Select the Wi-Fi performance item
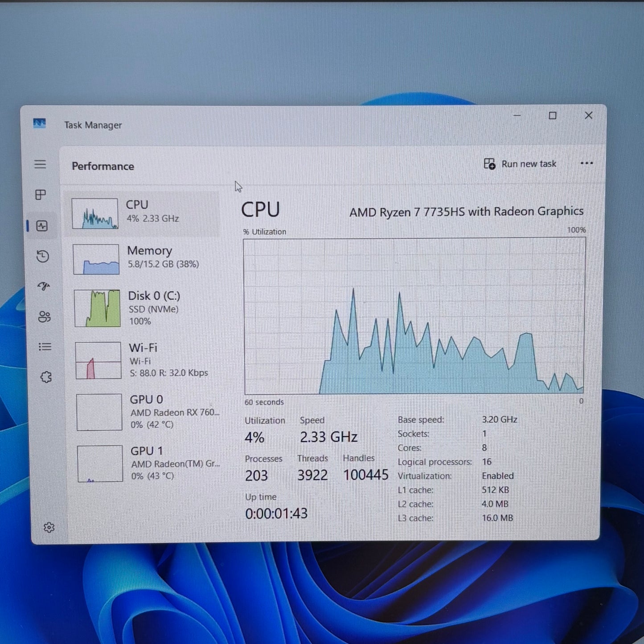The height and width of the screenshot is (644, 644). coord(147,360)
